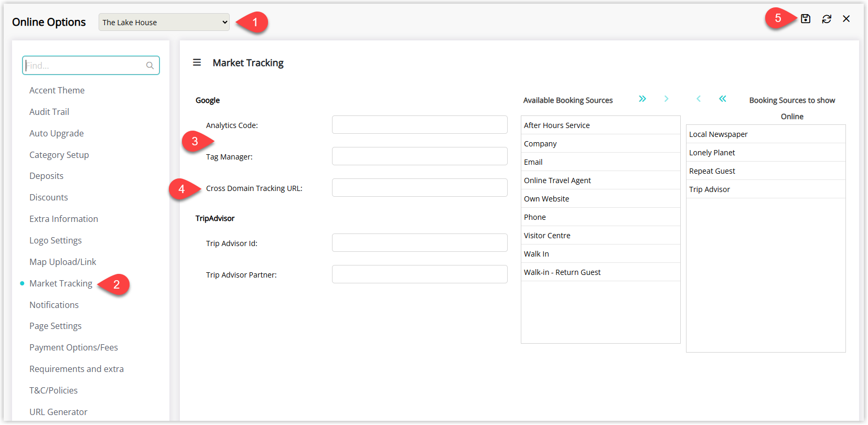The image size is (868, 425).
Task: Select Trip Advisor in online sources
Action: pos(766,189)
